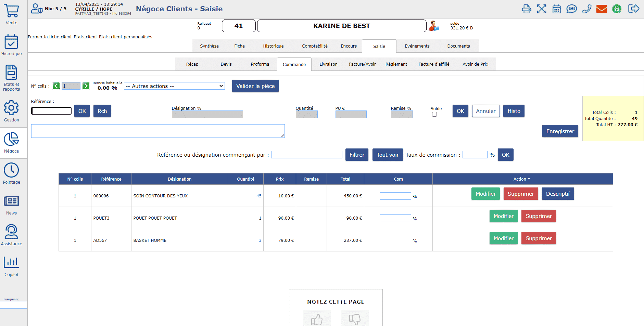Open the SMS chat bubble icon
The height and width of the screenshot is (326, 644).
click(x=571, y=9)
